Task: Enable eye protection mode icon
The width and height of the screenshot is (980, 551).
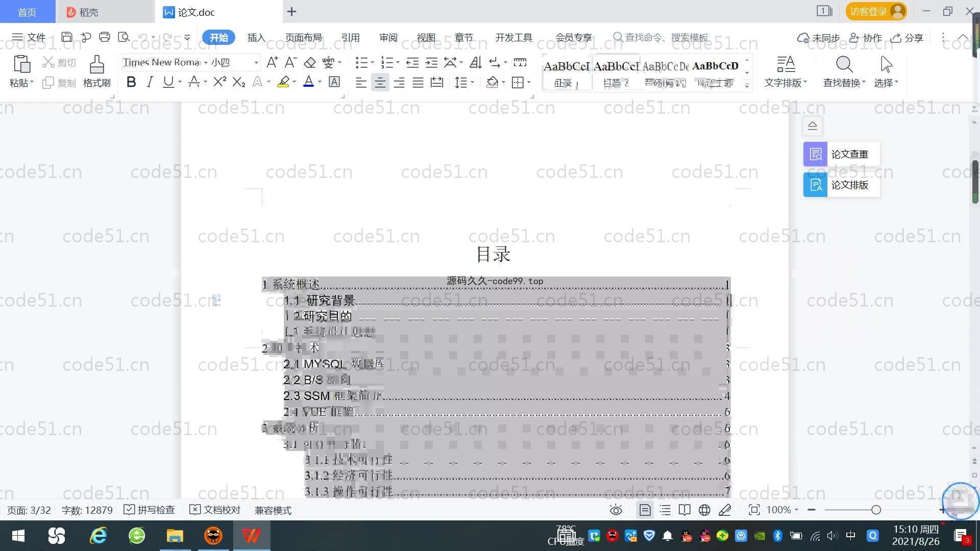Action: (616, 510)
